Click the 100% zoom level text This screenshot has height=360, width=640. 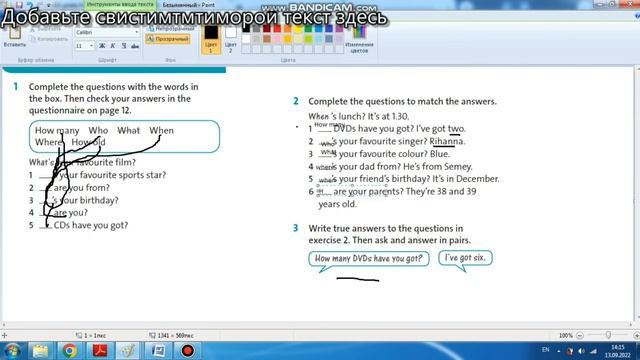coord(566,336)
